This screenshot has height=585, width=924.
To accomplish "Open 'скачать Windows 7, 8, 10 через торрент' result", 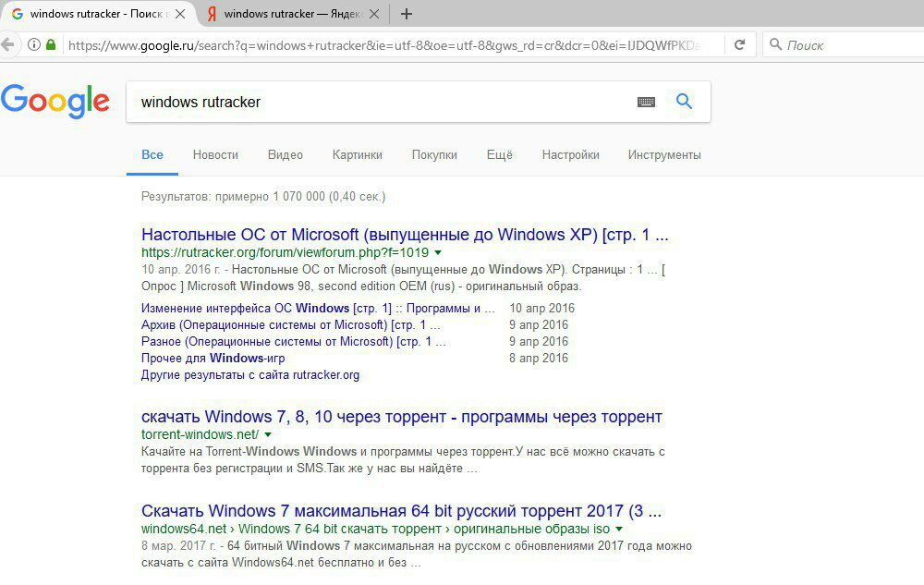I will tap(401, 417).
